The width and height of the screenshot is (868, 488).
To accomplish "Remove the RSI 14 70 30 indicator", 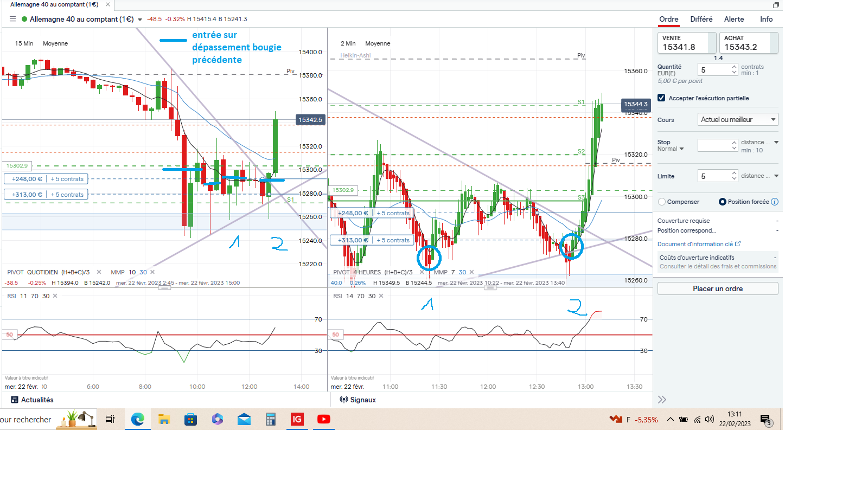I will click(x=381, y=296).
